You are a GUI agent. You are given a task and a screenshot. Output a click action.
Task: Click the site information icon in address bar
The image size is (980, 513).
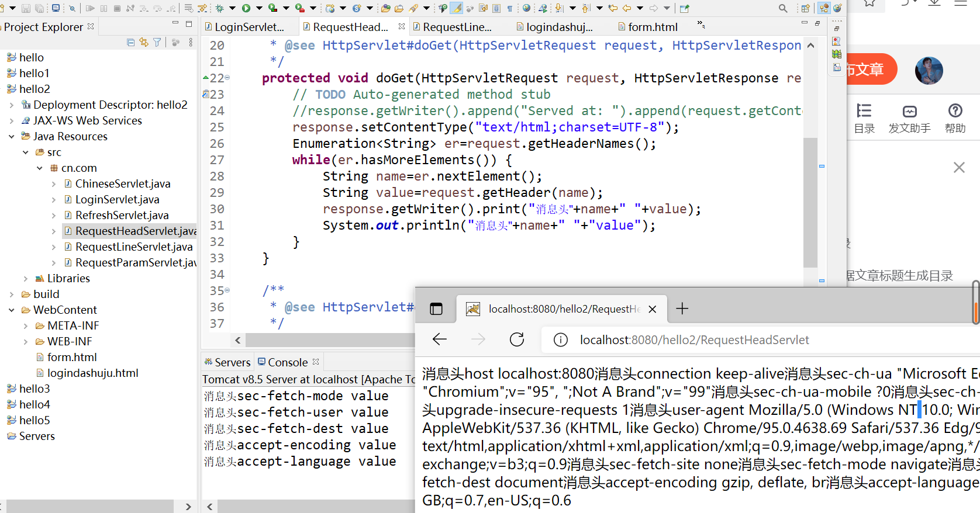click(560, 340)
